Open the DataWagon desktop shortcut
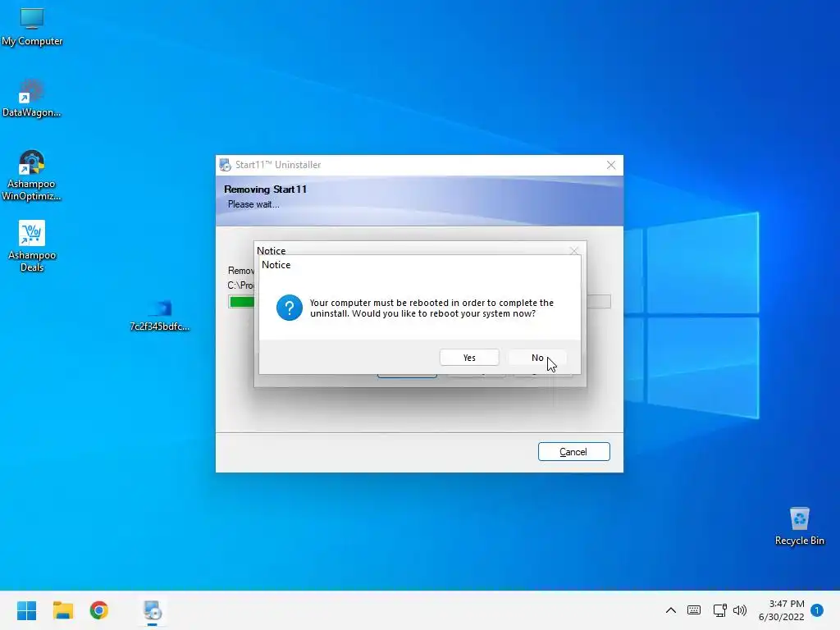The image size is (840, 630). point(32,98)
